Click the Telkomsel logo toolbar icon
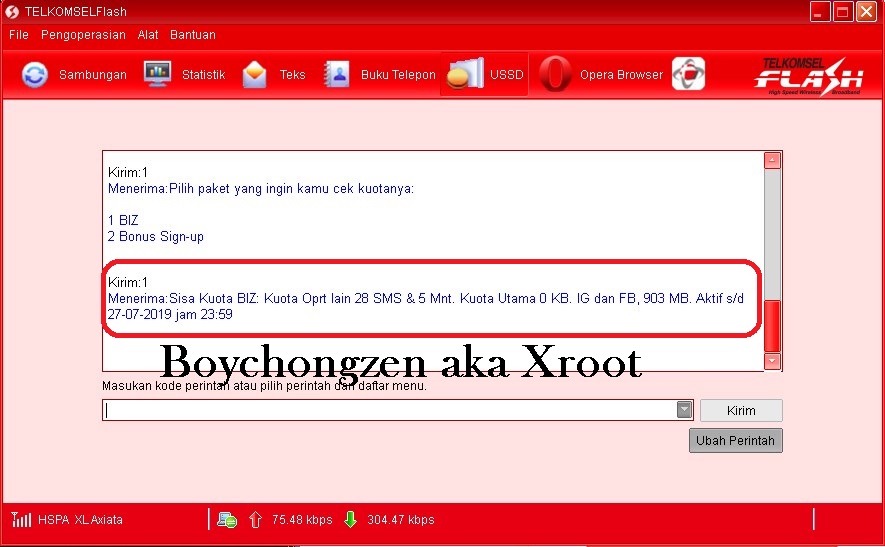 (x=689, y=74)
